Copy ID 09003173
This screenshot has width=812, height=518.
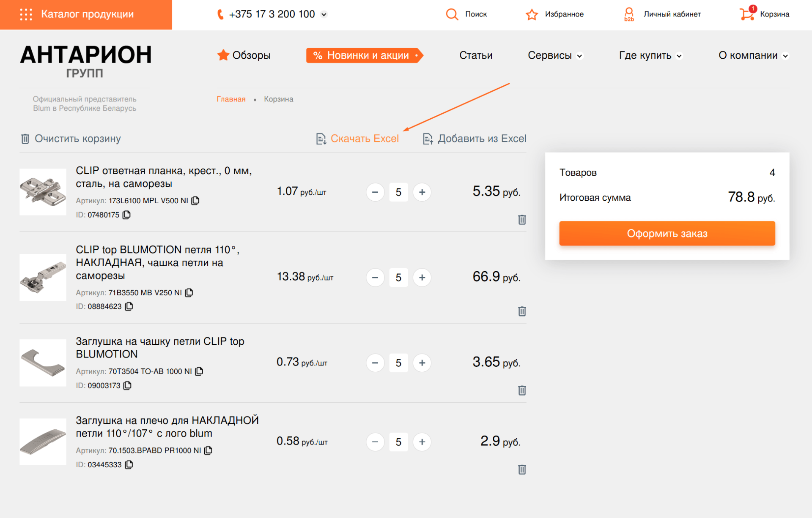127,386
